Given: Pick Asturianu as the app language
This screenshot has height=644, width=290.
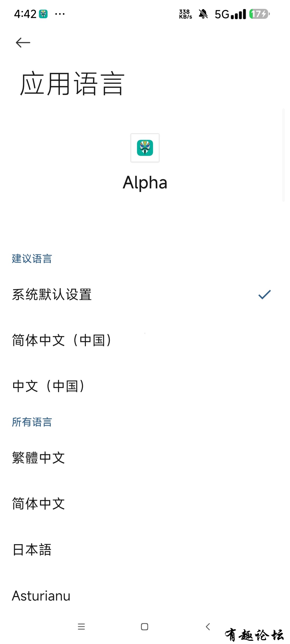Looking at the screenshot, I should pos(145,596).
